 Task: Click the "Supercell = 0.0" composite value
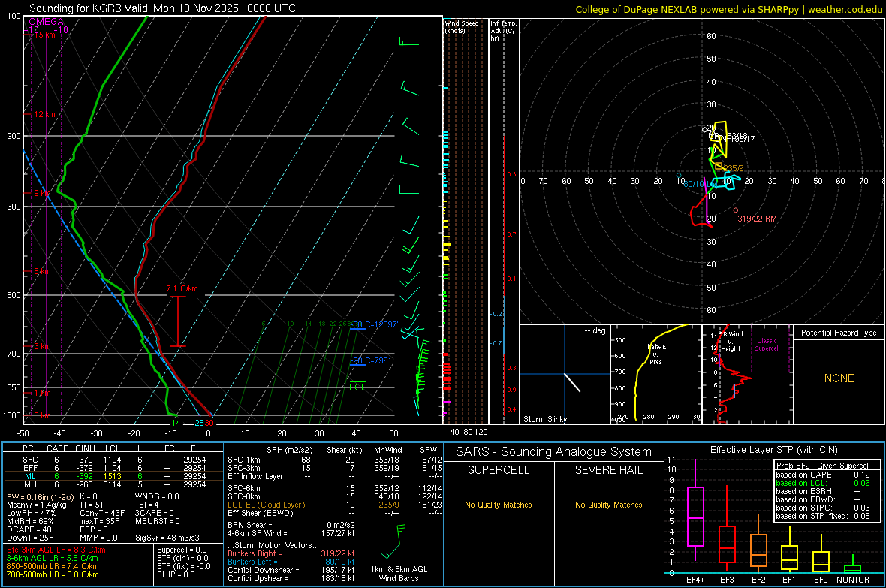182,550
